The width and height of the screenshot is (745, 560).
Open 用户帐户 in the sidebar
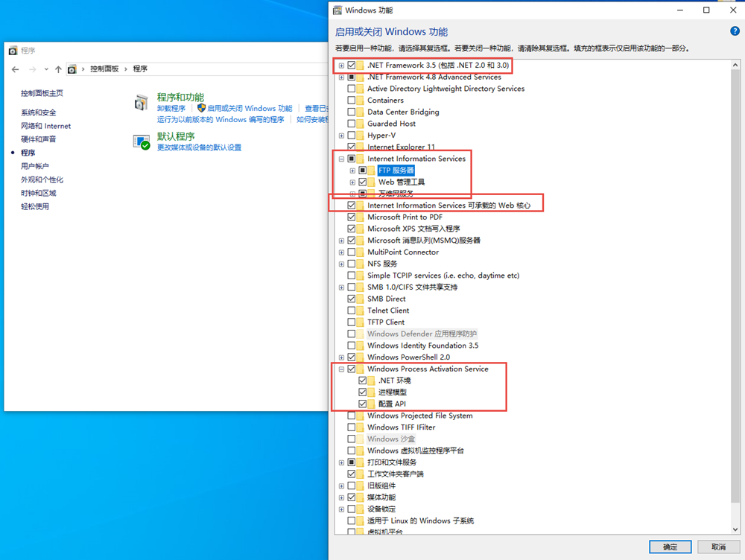pyautogui.click(x=35, y=166)
